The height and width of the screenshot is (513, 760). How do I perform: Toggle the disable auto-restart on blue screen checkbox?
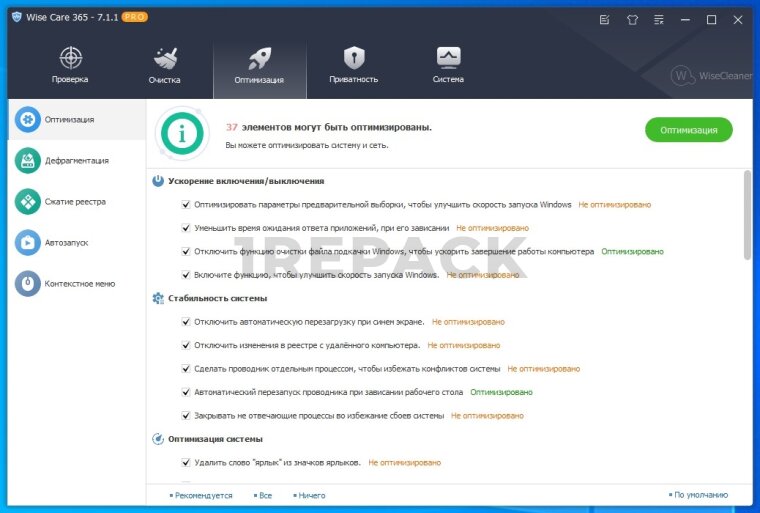click(x=186, y=322)
